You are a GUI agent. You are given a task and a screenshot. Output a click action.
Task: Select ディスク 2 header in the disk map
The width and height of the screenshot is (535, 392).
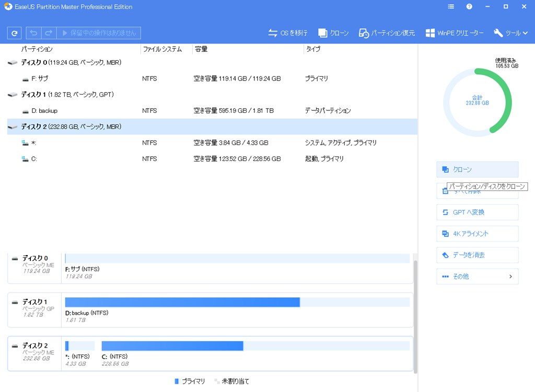point(34,354)
